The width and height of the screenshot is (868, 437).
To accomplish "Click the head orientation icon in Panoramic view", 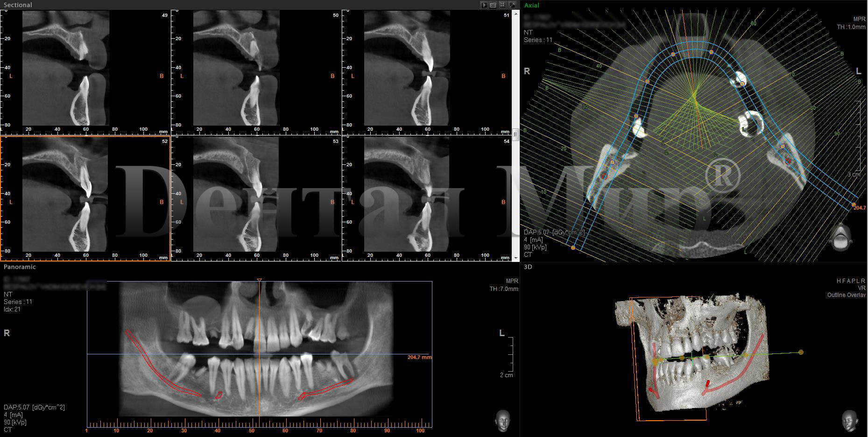I will [502, 421].
